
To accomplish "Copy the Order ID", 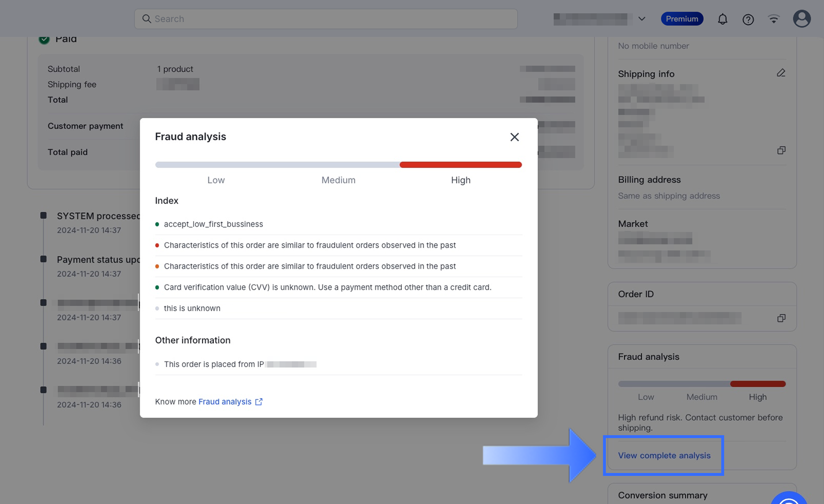I will [781, 318].
